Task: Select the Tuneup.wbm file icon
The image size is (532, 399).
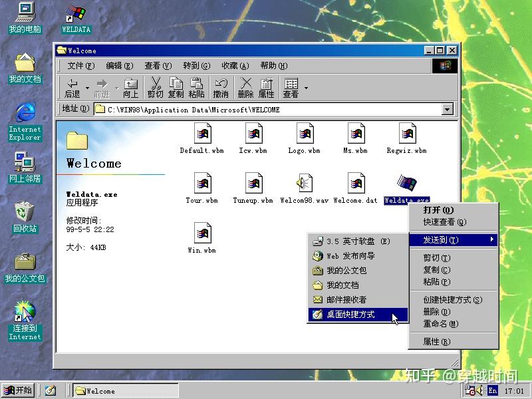Action: [254, 184]
